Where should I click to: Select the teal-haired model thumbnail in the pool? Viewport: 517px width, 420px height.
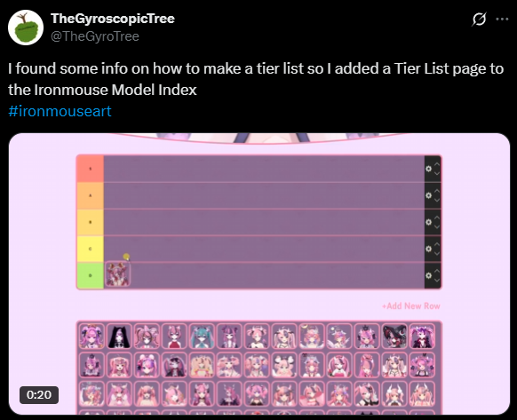click(202, 336)
